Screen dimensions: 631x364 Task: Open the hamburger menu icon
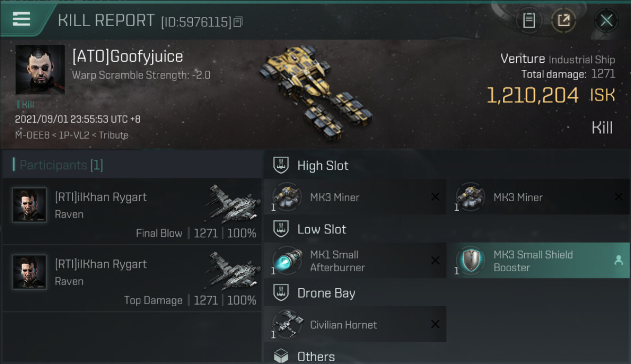click(21, 19)
